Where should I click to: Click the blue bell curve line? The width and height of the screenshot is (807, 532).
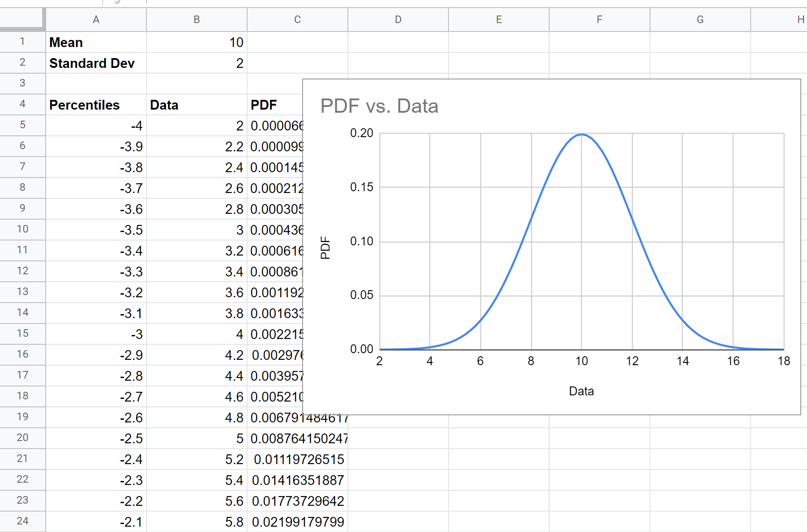tap(582, 135)
